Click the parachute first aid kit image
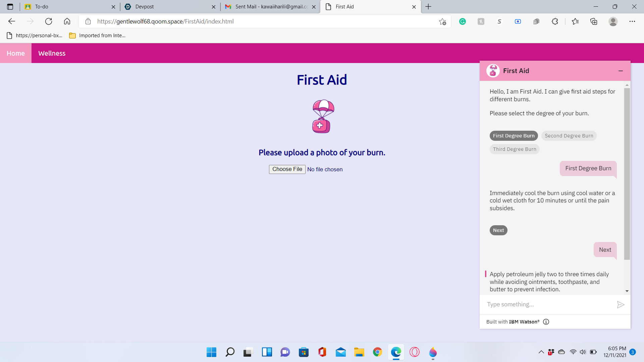644x362 pixels. [322, 116]
